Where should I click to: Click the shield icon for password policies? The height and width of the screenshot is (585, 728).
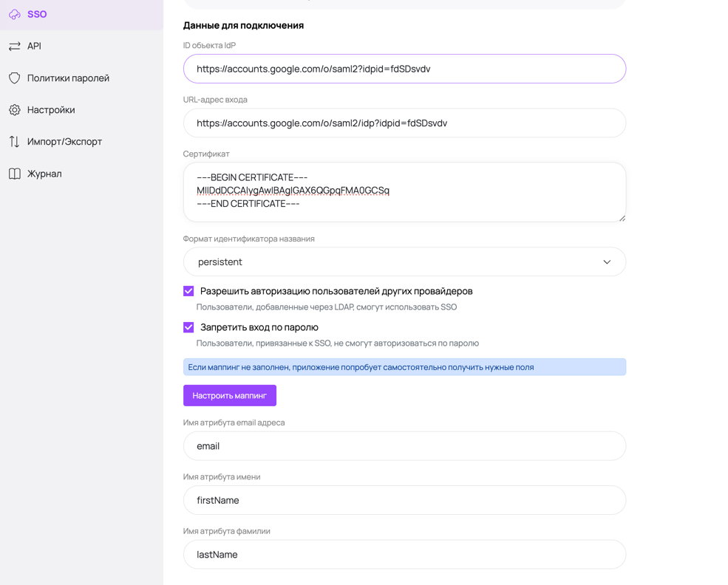tap(15, 78)
